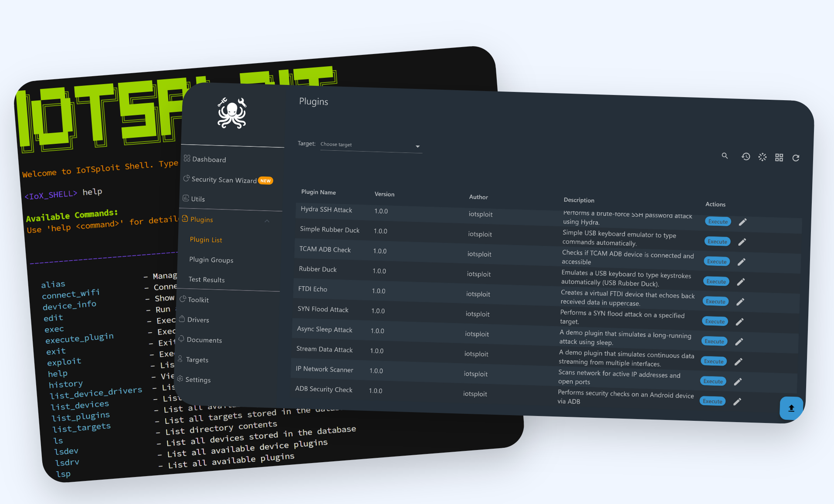Edit the SYN Flood Attack plugin pencil icon

point(740,322)
